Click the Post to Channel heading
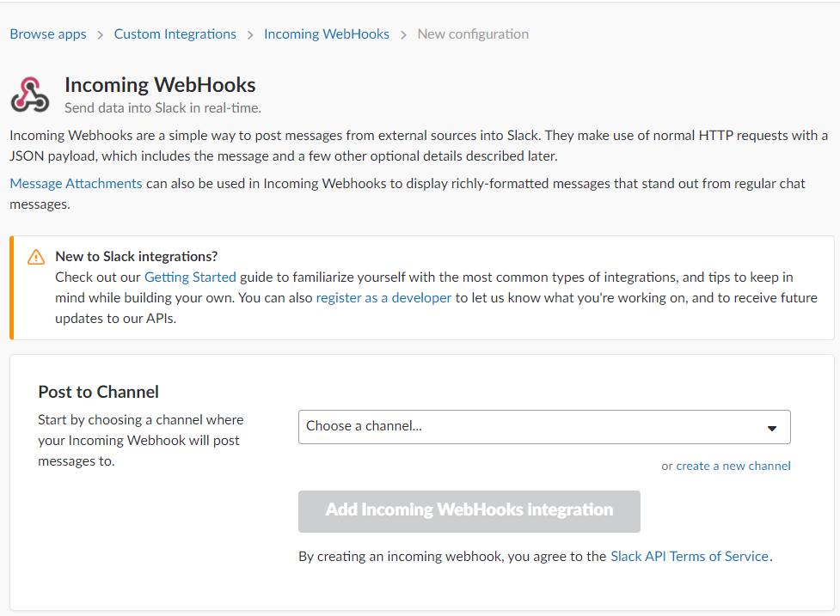This screenshot has height=616, width=840. 99,392
